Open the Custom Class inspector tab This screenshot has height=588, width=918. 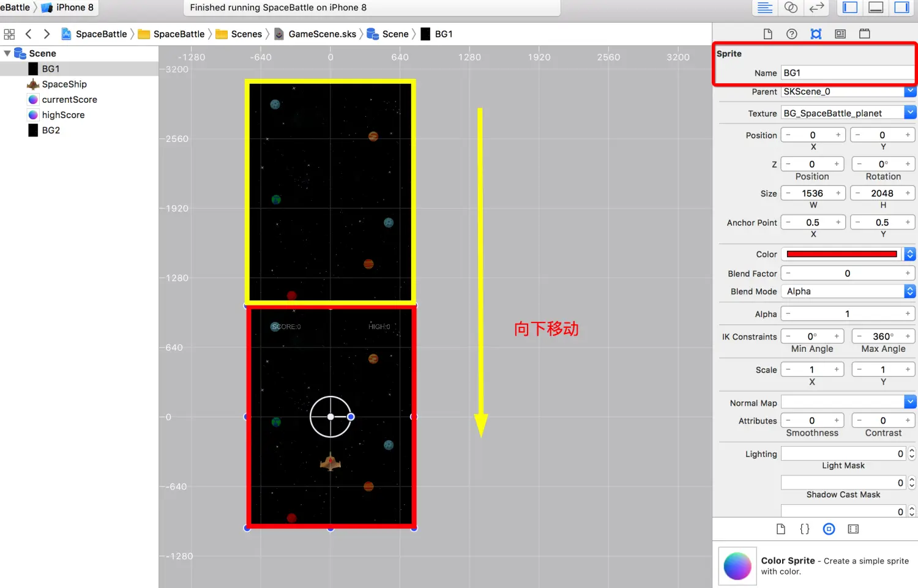(840, 34)
